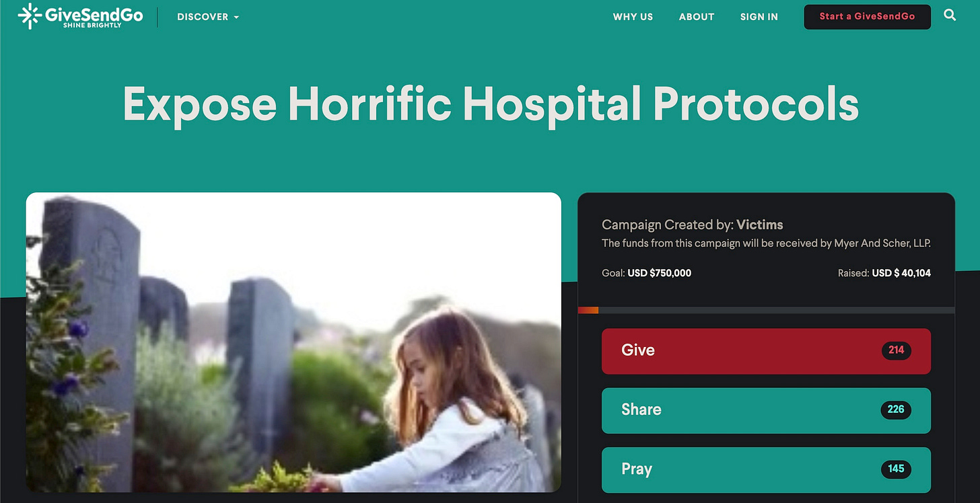Donate with the red Give button
The height and width of the screenshot is (503, 980).
tap(766, 351)
